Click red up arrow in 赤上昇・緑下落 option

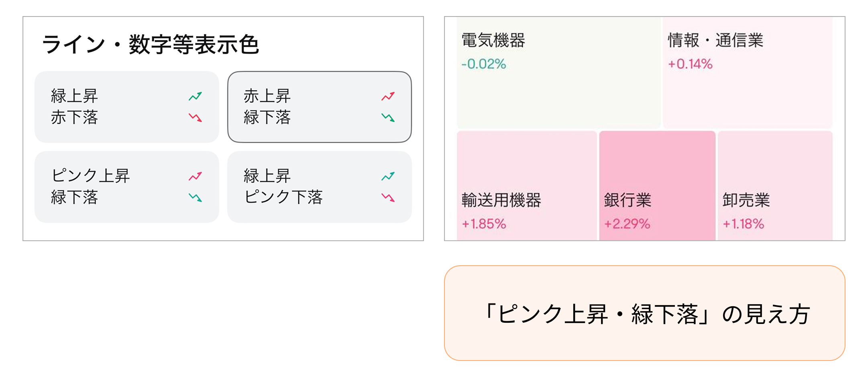388,96
